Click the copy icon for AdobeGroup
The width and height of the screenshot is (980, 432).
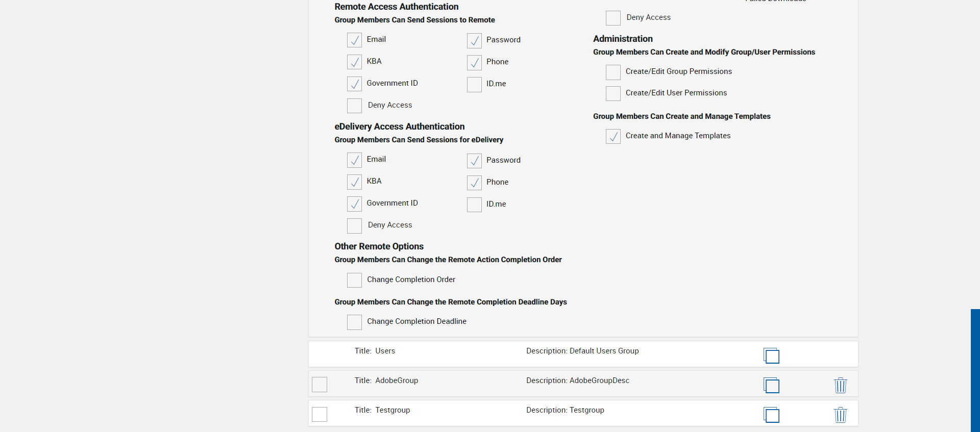[x=771, y=385]
